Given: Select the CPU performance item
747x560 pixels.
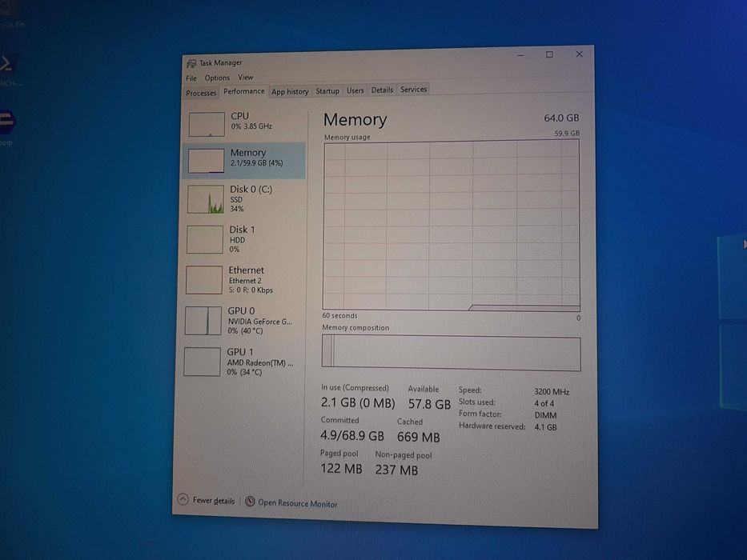Looking at the screenshot, I should (x=244, y=124).
